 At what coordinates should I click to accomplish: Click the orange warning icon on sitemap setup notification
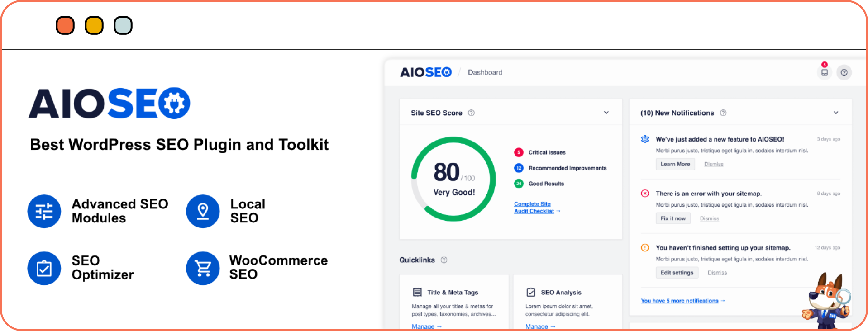point(645,248)
